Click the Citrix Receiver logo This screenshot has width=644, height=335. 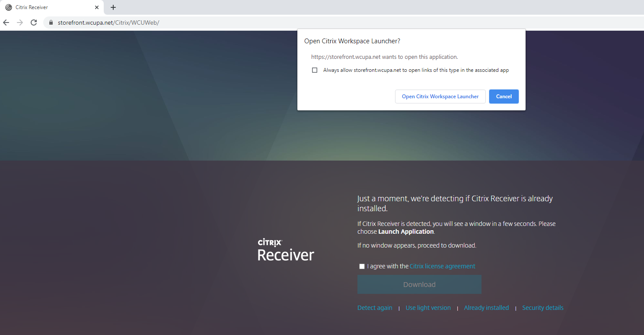pyautogui.click(x=286, y=250)
